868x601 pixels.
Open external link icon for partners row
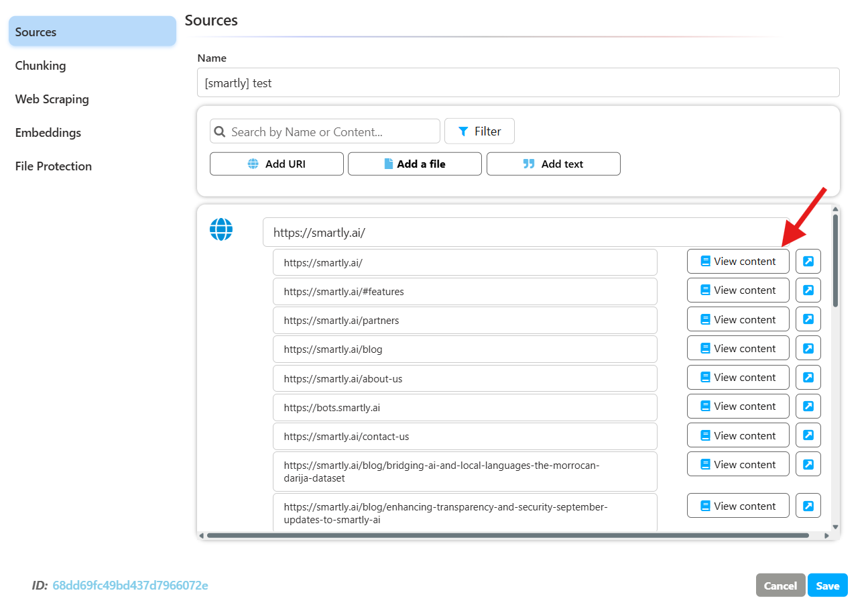[x=808, y=319]
